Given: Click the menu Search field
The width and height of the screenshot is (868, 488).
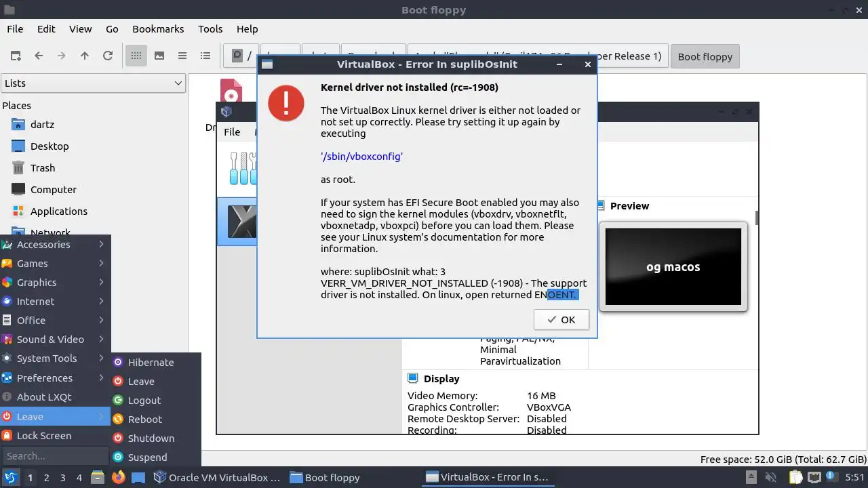Looking at the screenshot, I should pos(55,456).
